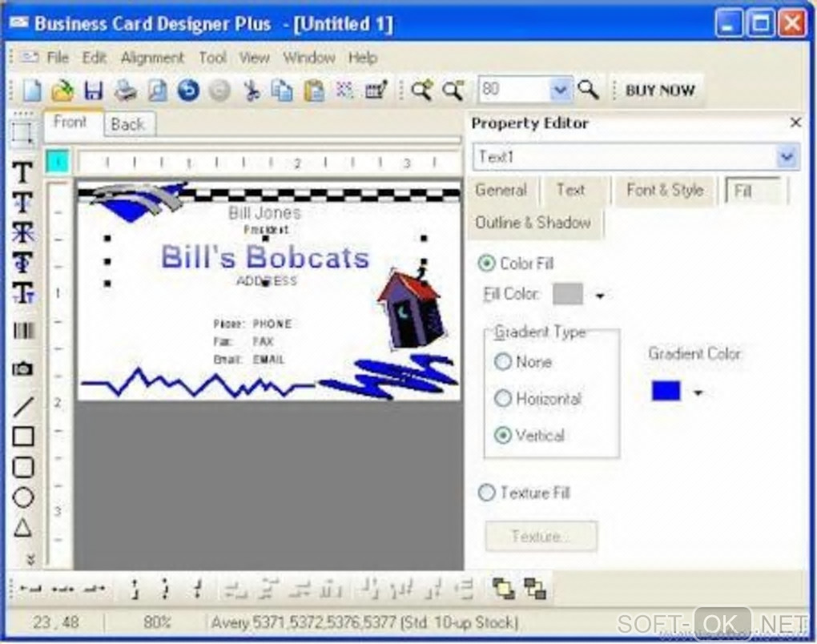Click the New document icon
The image size is (817, 644).
(x=31, y=91)
